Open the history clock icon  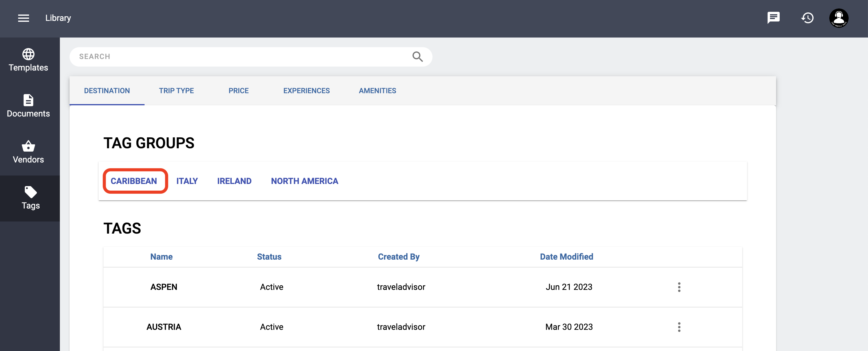(x=807, y=18)
